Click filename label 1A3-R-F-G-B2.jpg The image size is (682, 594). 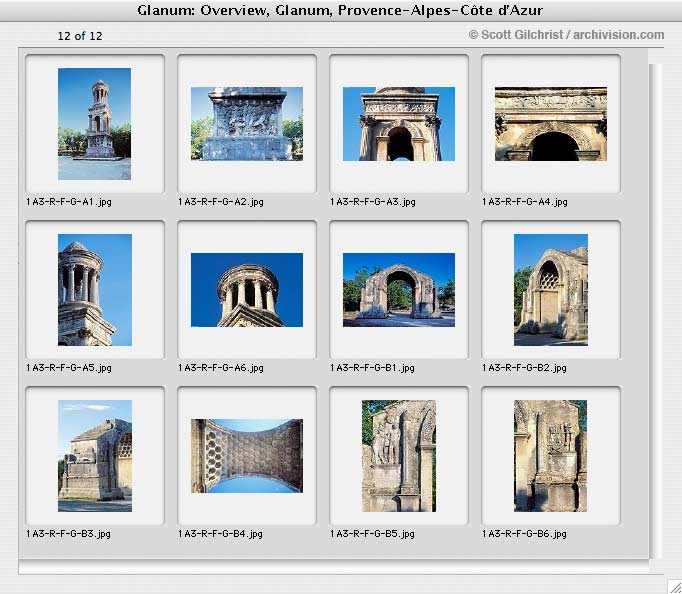click(524, 368)
